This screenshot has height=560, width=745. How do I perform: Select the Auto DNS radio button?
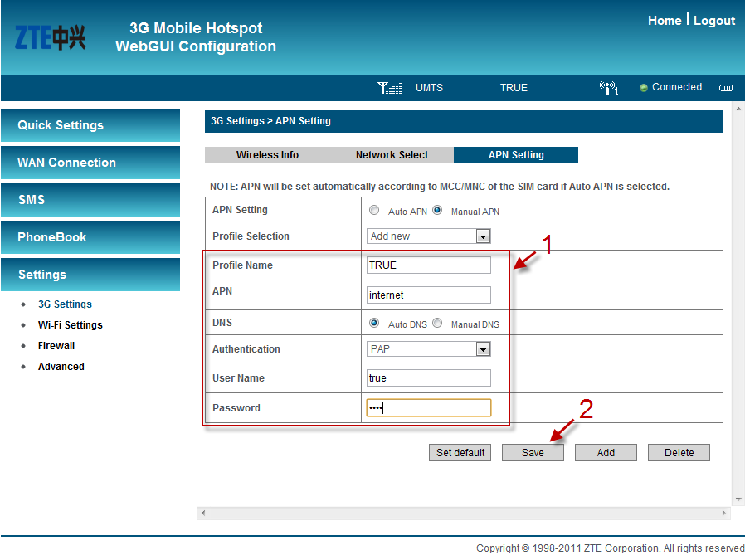(x=374, y=324)
